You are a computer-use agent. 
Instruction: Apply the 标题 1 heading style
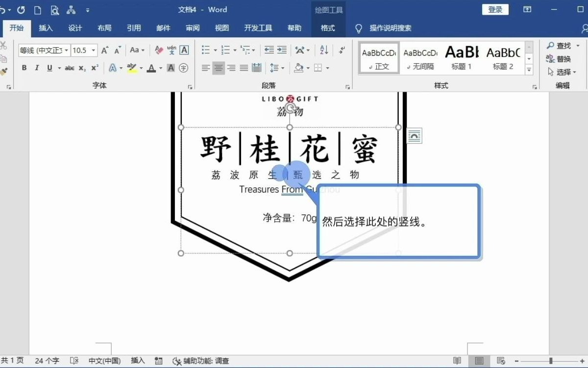coord(461,57)
